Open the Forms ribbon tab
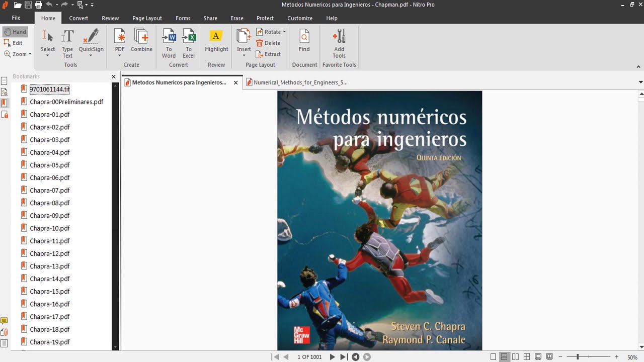The width and height of the screenshot is (644, 362). (183, 18)
